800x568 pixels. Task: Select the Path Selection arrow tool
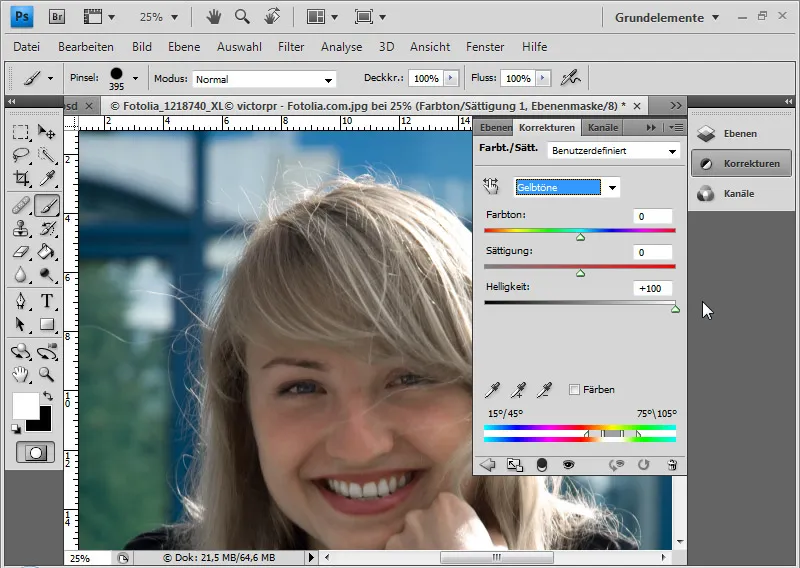pos(20,324)
